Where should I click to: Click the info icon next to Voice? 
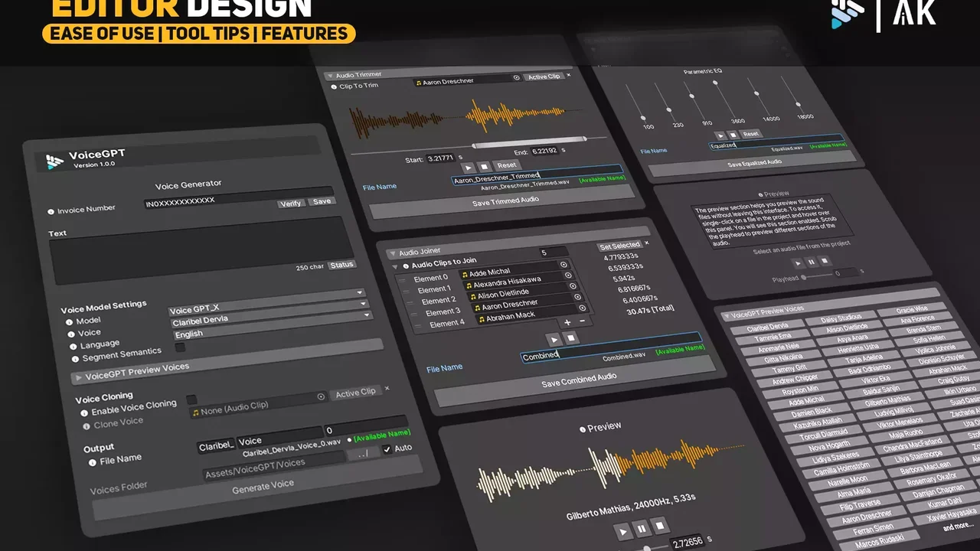pyautogui.click(x=70, y=335)
